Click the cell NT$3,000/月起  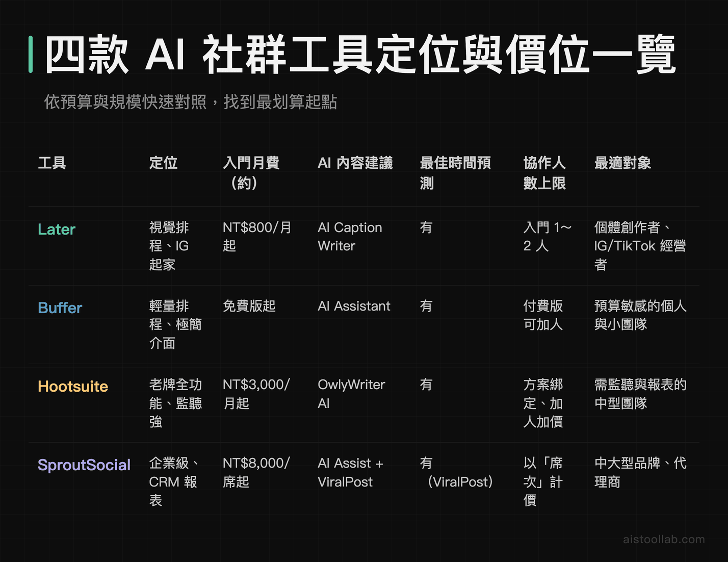256,394
